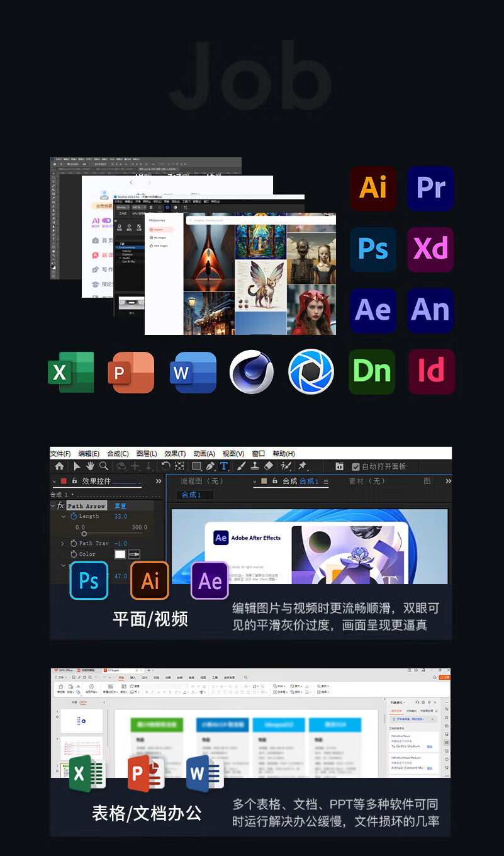Click the green Adobe Dimension Dn icon
The width and height of the screenshot is (504, 856).
tap(372, 372)
